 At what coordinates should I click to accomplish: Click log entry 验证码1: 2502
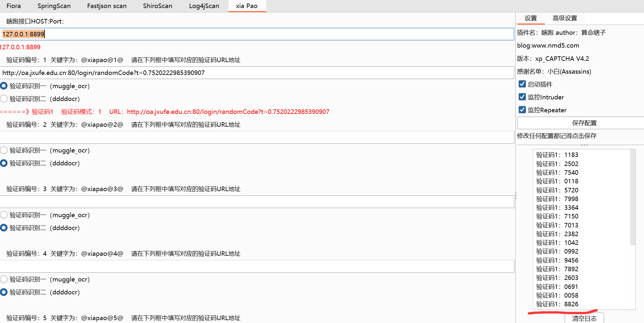click(x=557, y=164)
